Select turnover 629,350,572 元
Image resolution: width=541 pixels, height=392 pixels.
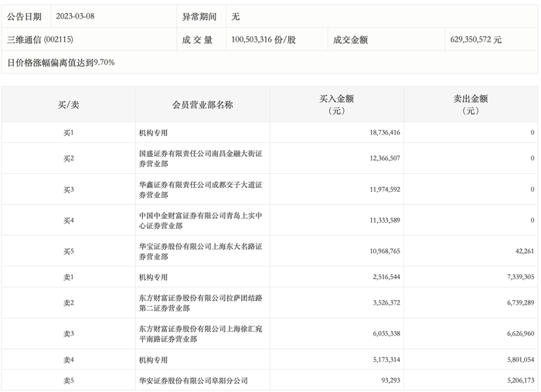point(476,39)
